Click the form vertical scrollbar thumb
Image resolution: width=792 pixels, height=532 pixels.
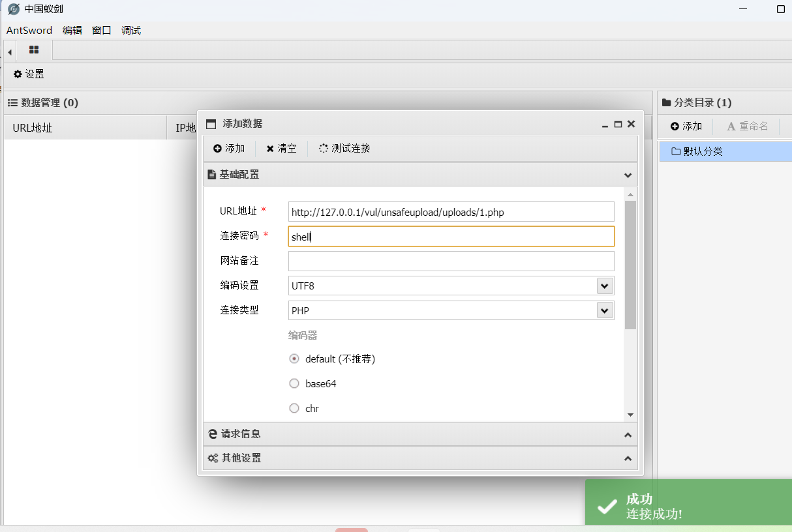click(x=630, y=265)
